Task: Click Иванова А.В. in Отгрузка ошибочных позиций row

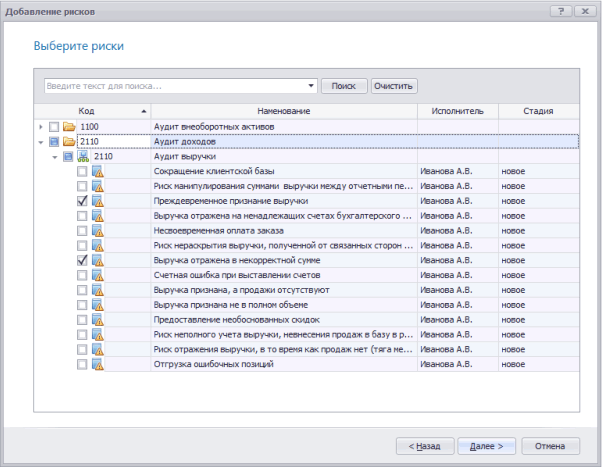Action: pos(446,364)
